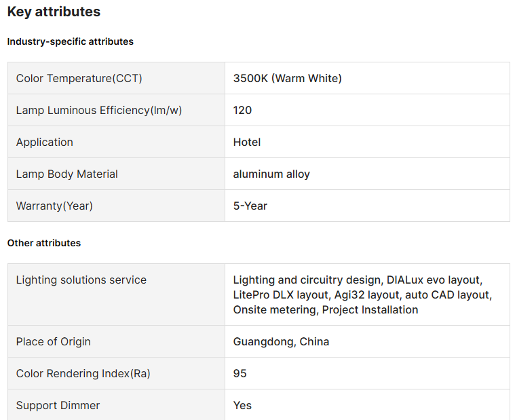Select the Lamp Luminous Efficiency(lm/w) label
Viewport: 515px width, 420px height.
click(99, 111)
